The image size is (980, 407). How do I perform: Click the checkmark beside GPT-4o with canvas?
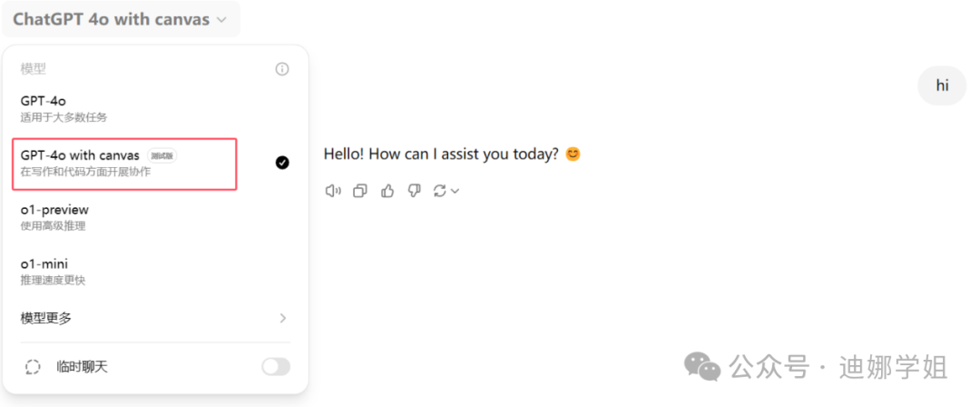click(x=282, y=163)
